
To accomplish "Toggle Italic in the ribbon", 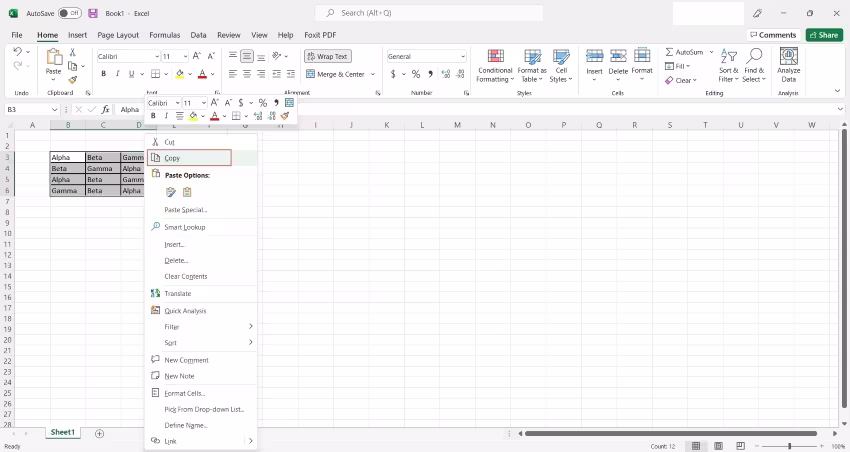I will [x=117, y=74].
